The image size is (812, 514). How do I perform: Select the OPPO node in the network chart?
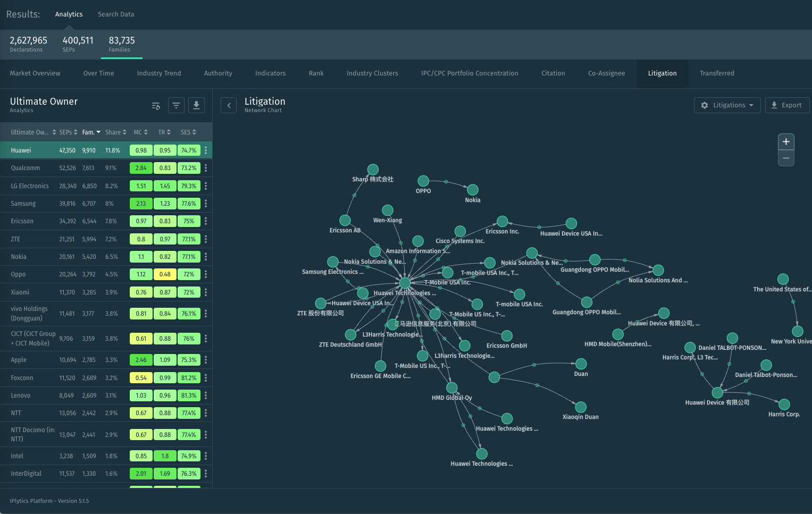(423, 181)
